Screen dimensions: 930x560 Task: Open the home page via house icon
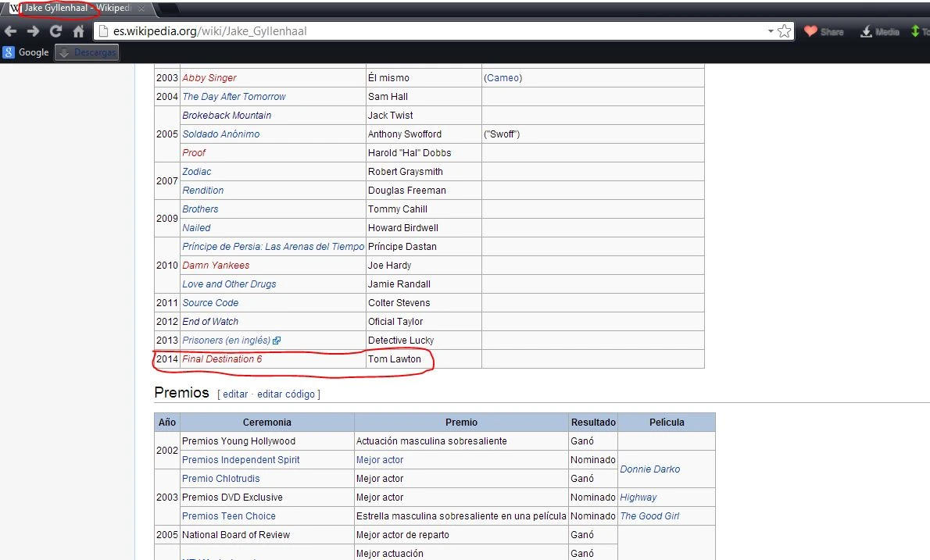[x=78, y=31]
